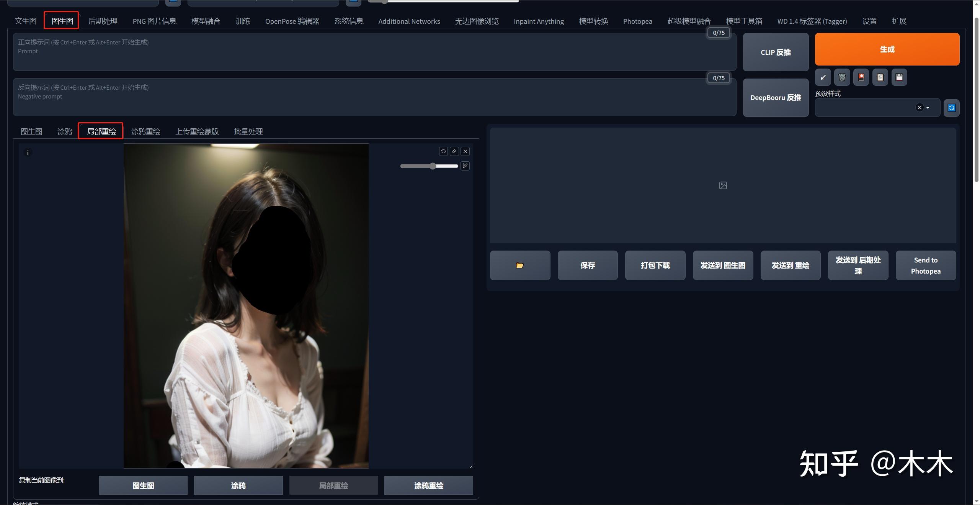Open the output folder with the folder icon
The width and height of the screenshot is (980, 505).
520,266
